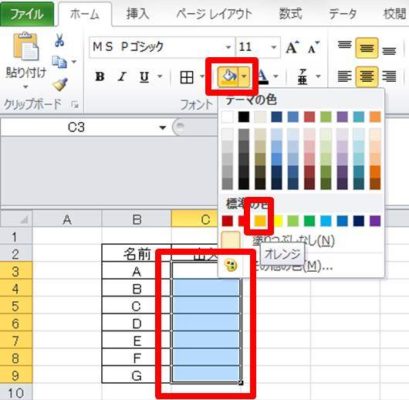Pick the Orange standard color
Viewport: 409px width, 400px height.
[x=260, y=221]
